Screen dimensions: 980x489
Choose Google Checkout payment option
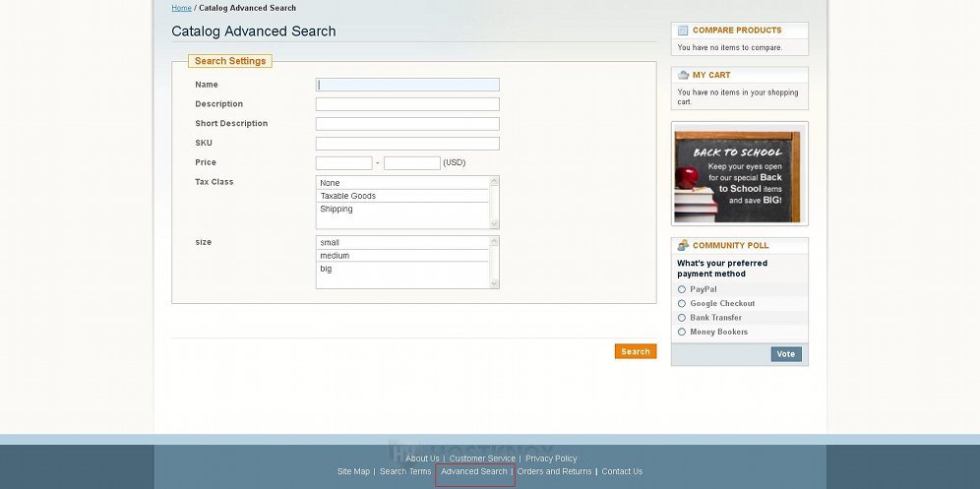(x=682, y=304)
